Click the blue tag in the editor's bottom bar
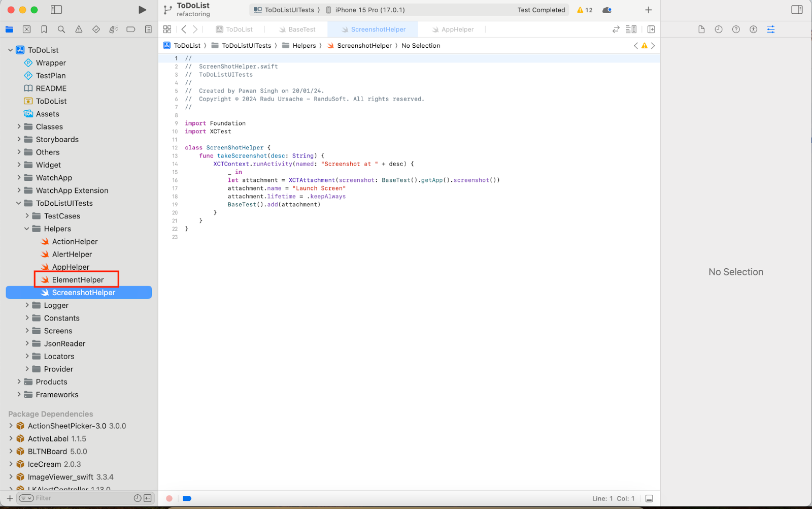 [187, 498]
